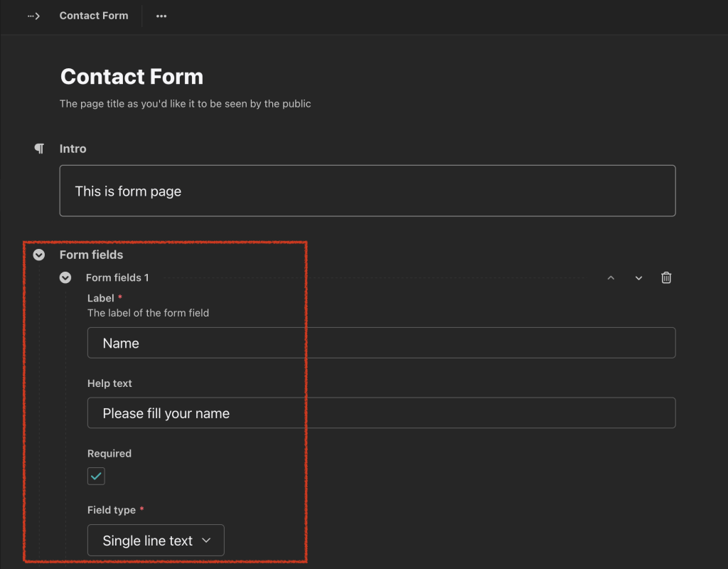Uncheck the Required checkbox
The height and width of the screenshot is (569, 728).
(x=96, y=476)
